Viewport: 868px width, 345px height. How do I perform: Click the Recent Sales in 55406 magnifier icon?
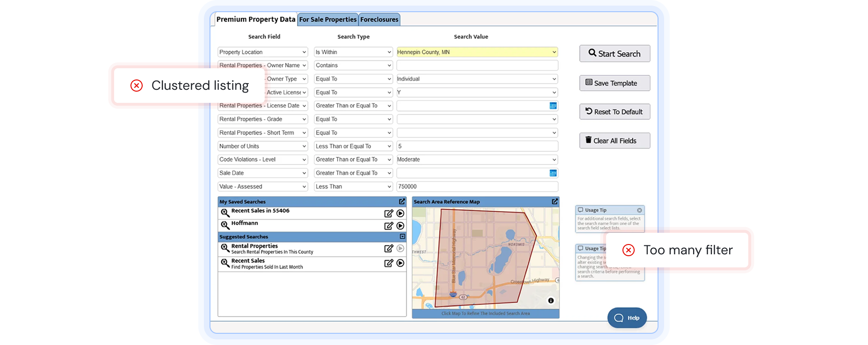click(x=225, y=213)
